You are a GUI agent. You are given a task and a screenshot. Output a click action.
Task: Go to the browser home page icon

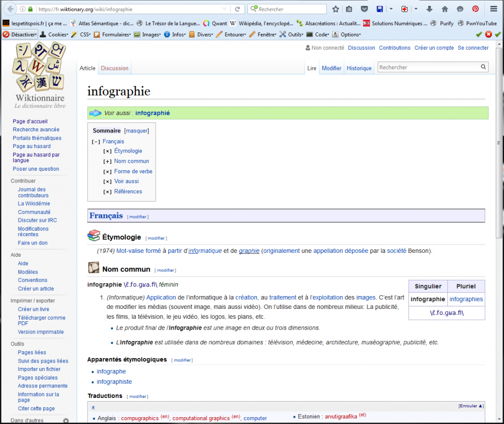445,9
